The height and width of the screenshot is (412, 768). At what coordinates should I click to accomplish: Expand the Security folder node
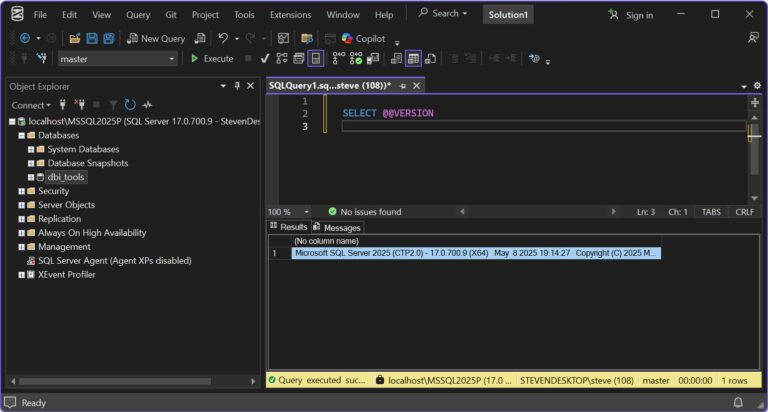(x=21, y=191)
